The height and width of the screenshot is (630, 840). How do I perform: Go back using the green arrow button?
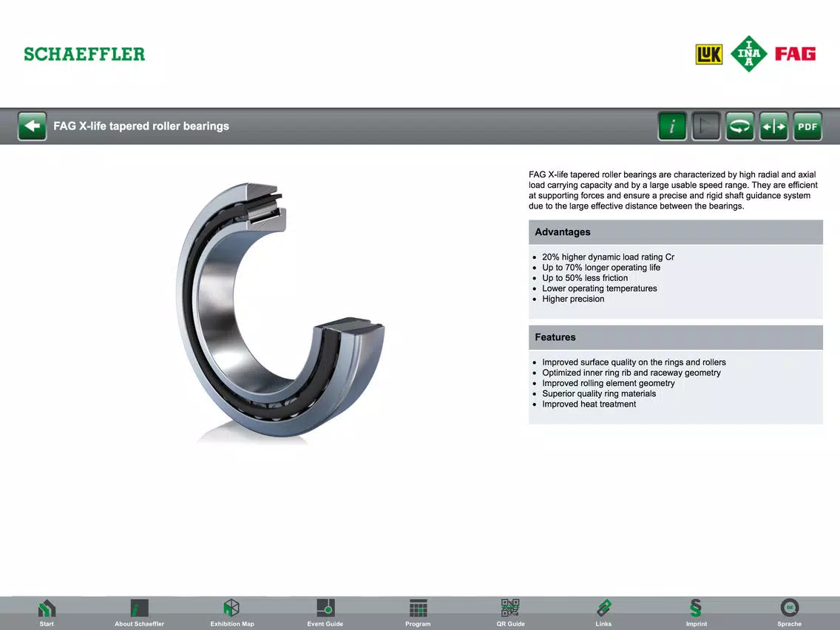[32, 126]
